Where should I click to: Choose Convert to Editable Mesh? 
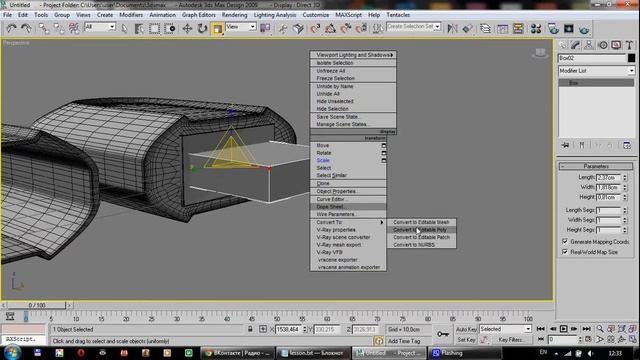tap(422, 222)
